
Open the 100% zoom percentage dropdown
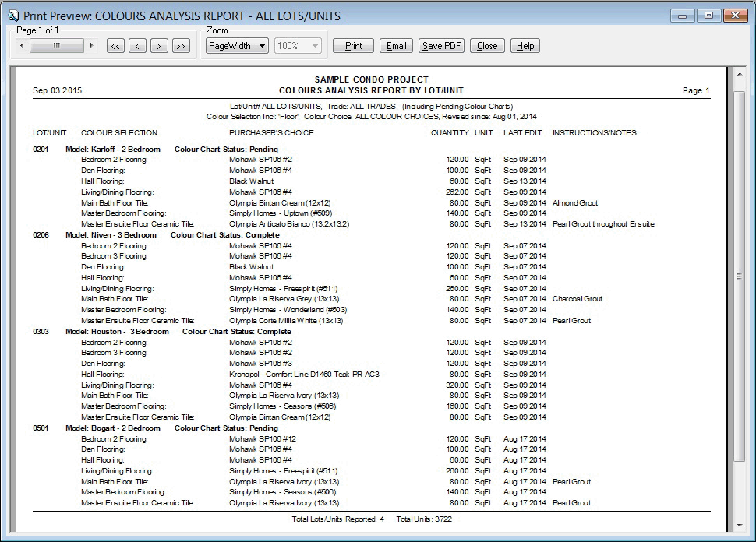(298, 46)
